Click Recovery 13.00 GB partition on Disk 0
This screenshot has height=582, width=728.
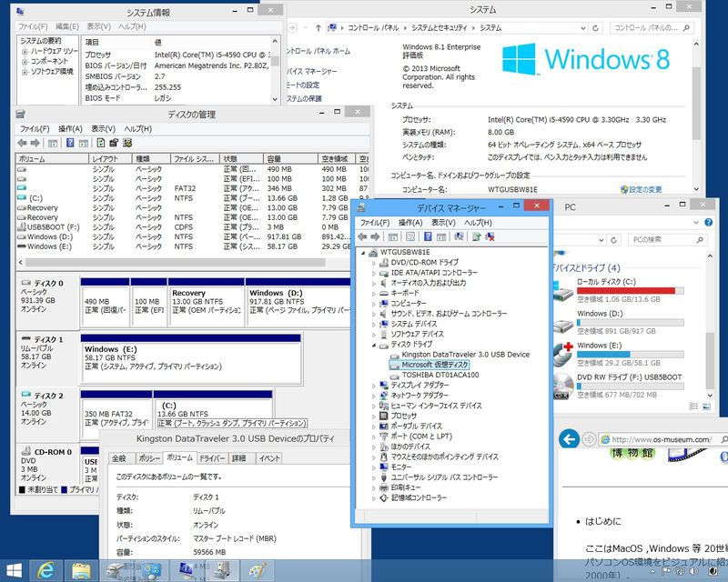(x=207, y=302)
